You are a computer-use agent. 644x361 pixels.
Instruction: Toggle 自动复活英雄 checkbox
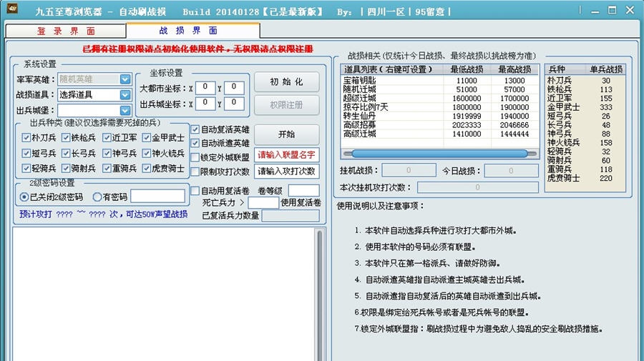(195, 129)
